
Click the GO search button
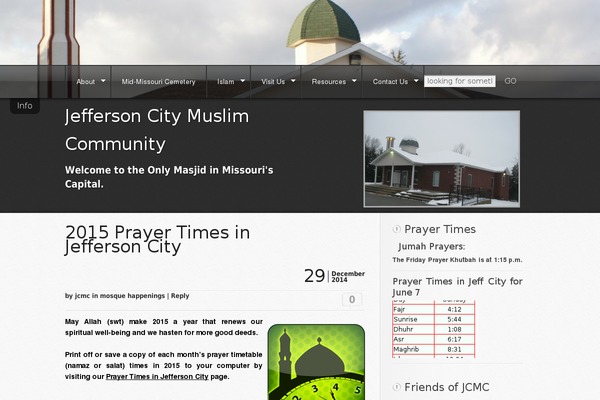tap(510, 81)
